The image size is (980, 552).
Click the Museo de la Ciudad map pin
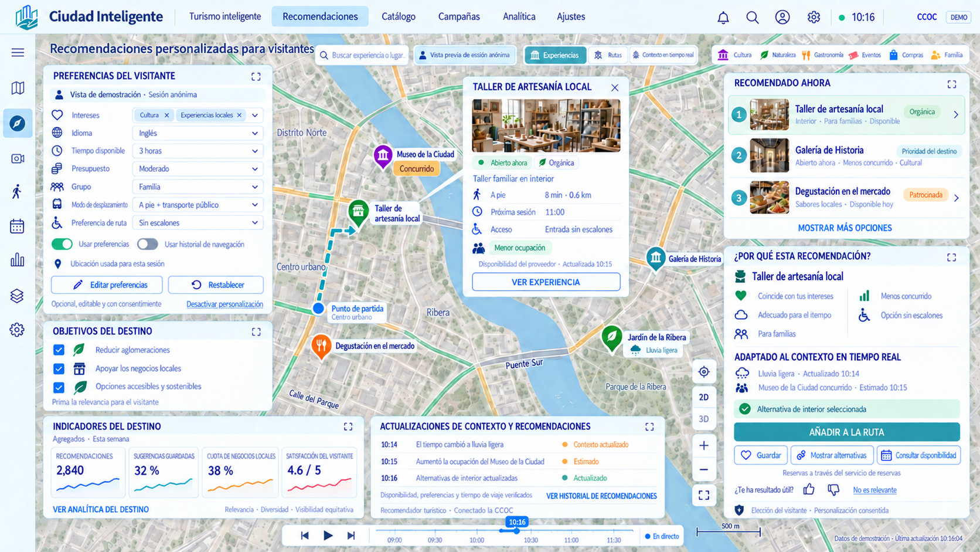[383, 157]
